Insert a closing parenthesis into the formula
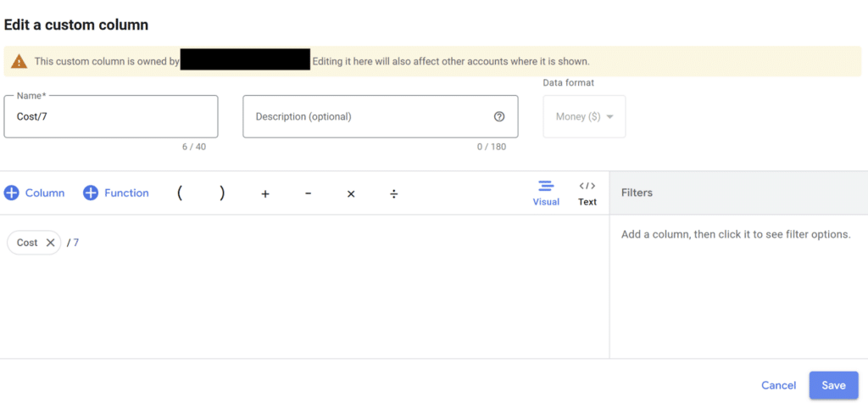The height and width of the screenshot is (403, 868). 222,193
